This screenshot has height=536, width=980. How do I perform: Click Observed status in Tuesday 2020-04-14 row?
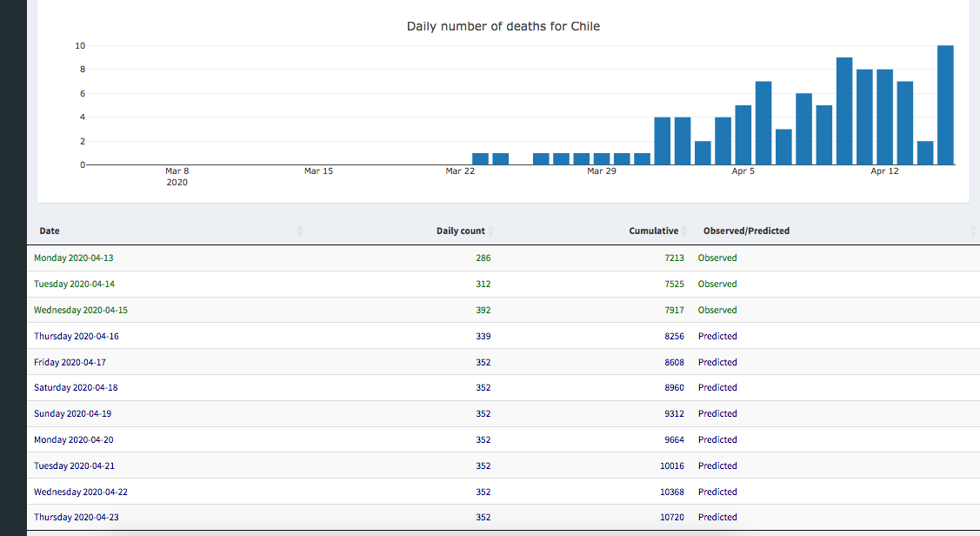[x=717, y=284]
